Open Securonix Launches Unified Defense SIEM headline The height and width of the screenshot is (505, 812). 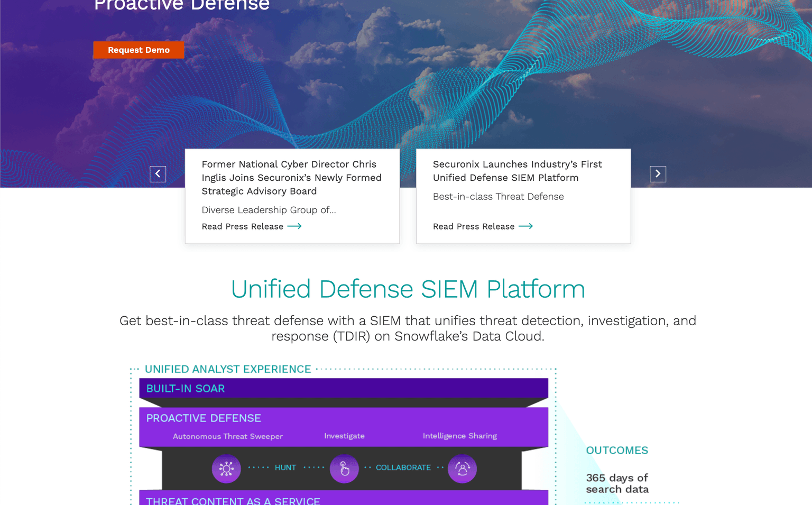click(x=517, y=171)
